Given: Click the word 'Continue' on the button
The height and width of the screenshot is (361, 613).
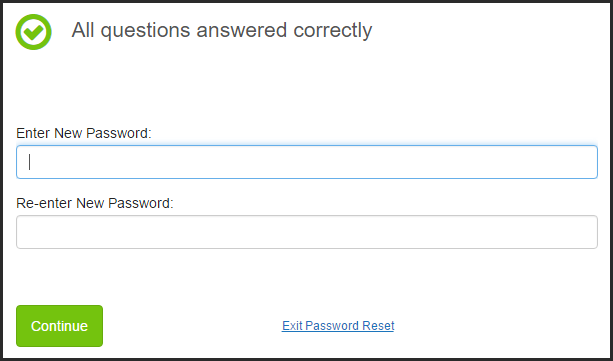Looking at the screenshot, I should point(59,326).
